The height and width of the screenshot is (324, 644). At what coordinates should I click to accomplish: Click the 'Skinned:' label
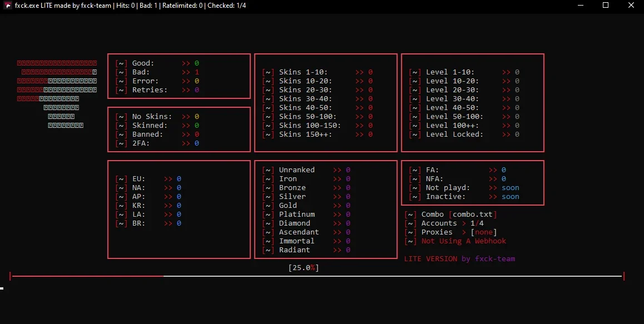pos(150,125)
